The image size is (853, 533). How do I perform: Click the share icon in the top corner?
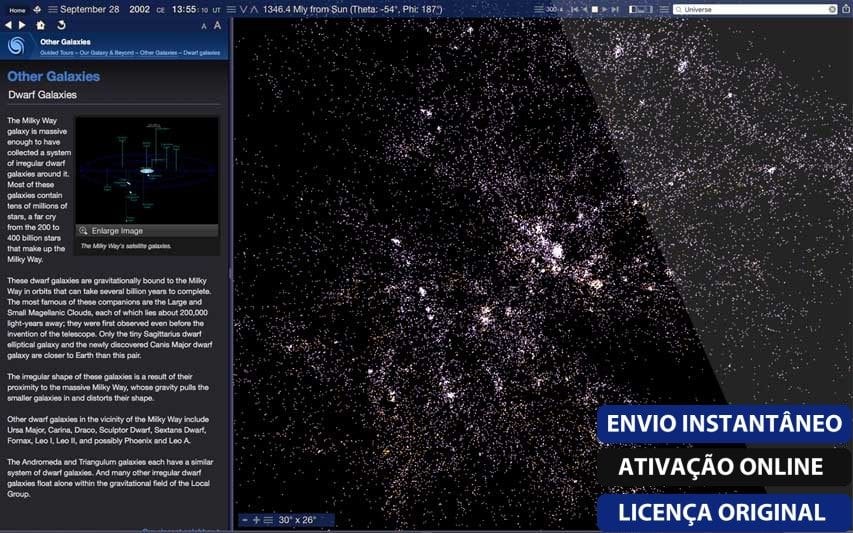[846, 9]
